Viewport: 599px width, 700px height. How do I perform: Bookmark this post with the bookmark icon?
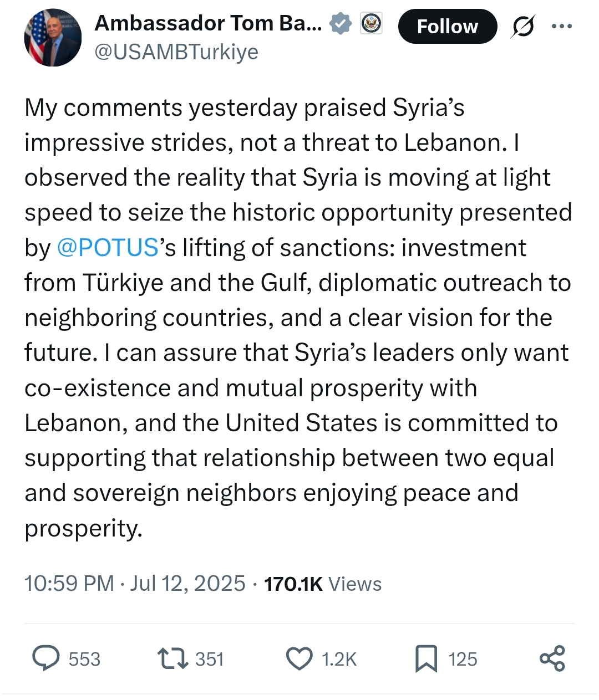426,659
